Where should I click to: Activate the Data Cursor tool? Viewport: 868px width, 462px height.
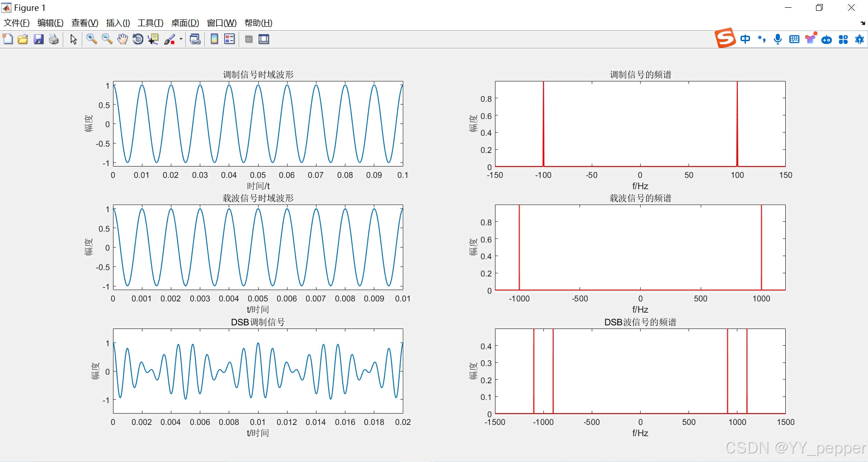pos(153,39)
